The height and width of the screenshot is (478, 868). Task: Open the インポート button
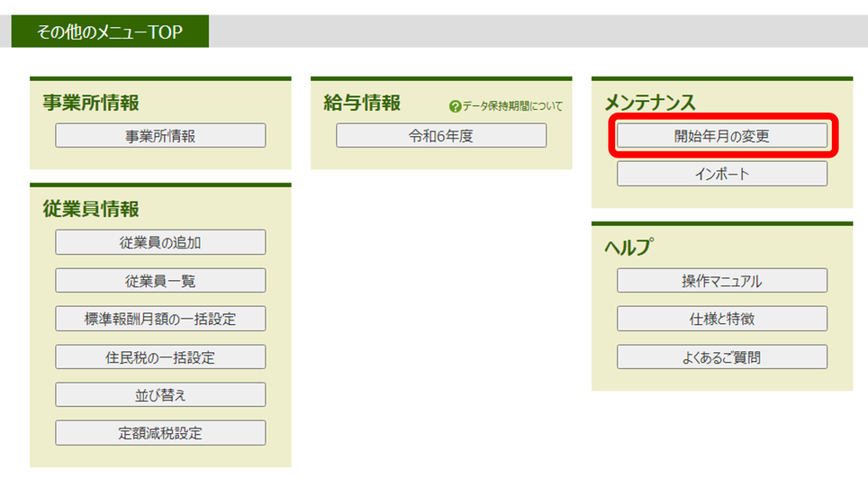pyautogui.click(x=721, y=174)
